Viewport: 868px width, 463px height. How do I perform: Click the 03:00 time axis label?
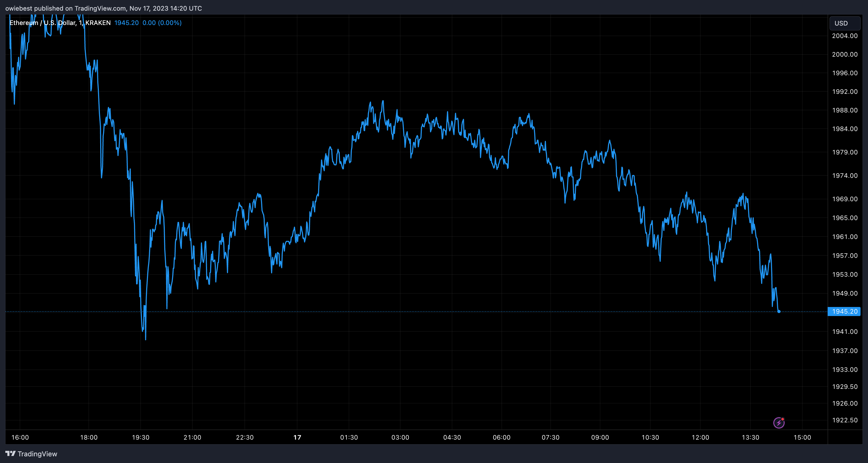(x=400, y=437)
